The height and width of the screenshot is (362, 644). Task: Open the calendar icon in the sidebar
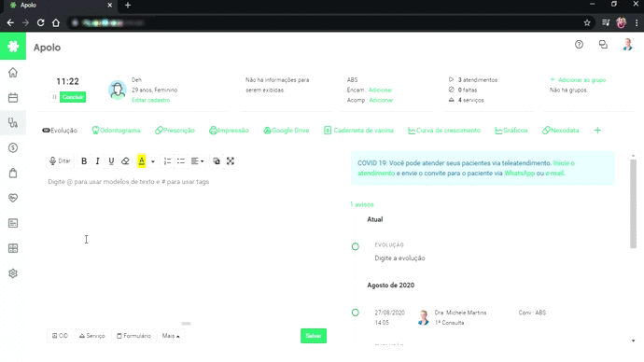click(13, 98)
